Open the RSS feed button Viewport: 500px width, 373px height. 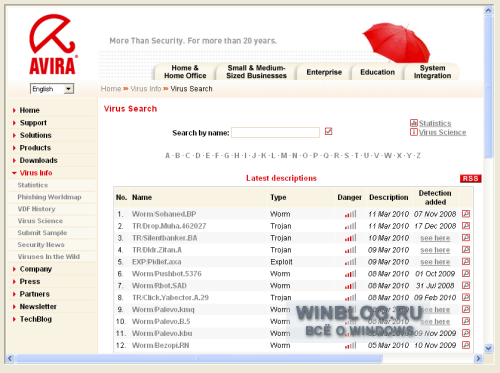470,178
